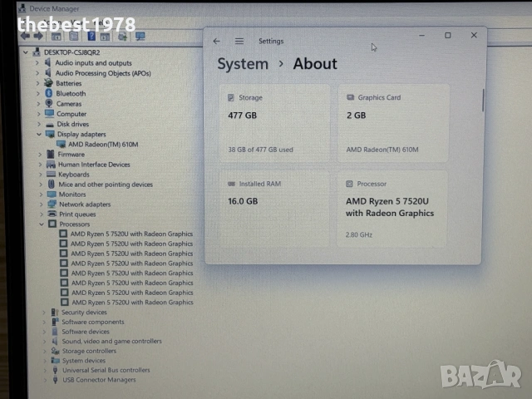Open the Graphics Card info card
This screenshot has width=532, height=399.
[x=393, y=121]
